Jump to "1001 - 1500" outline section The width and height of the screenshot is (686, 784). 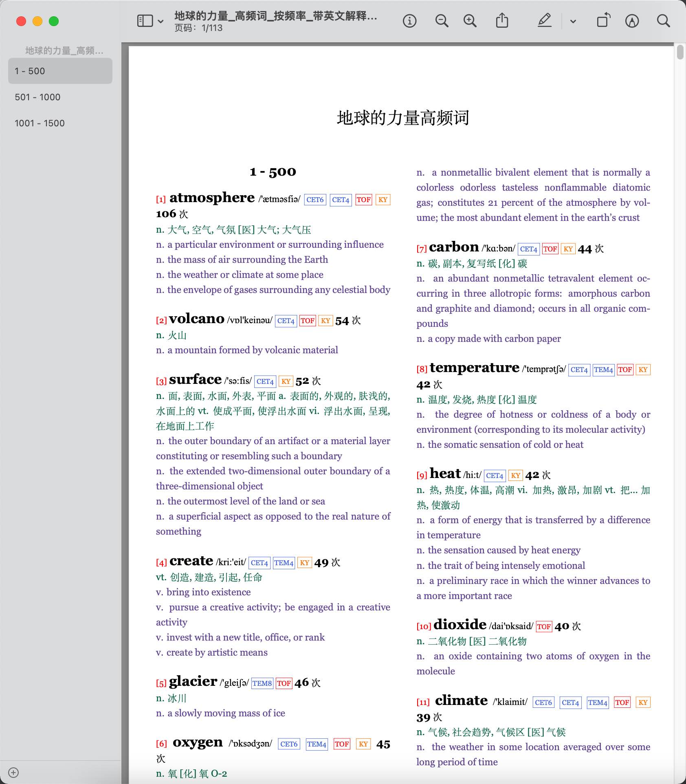[x=60, y=123]
